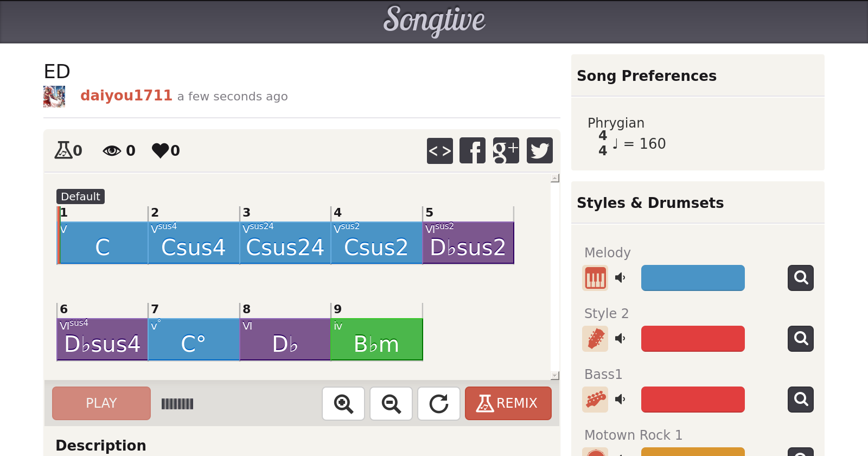Viewport: 868px width, 456px height.
Task: Open daiyou1711 user profile link
Action: [126, 96]
